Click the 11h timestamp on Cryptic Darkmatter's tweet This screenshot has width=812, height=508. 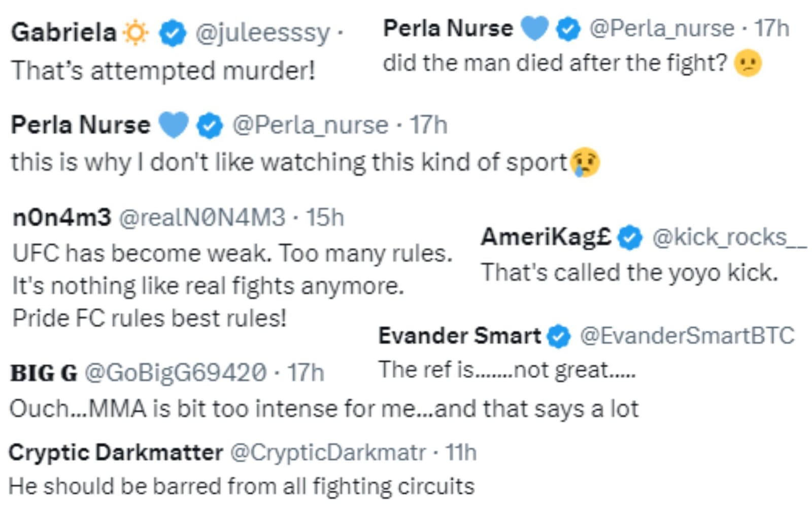point(461,452)
